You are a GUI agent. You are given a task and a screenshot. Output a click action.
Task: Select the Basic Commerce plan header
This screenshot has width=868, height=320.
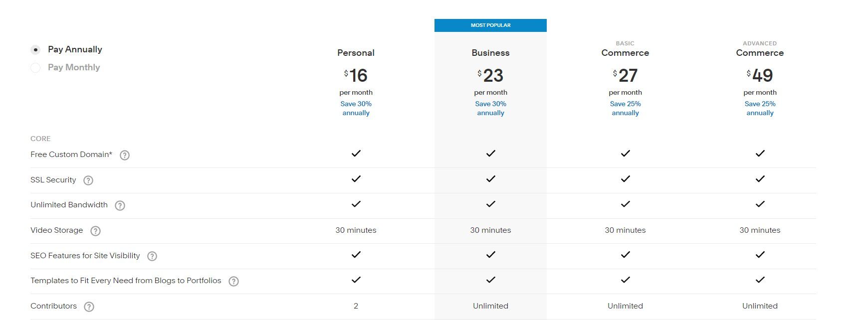point(625,52)
